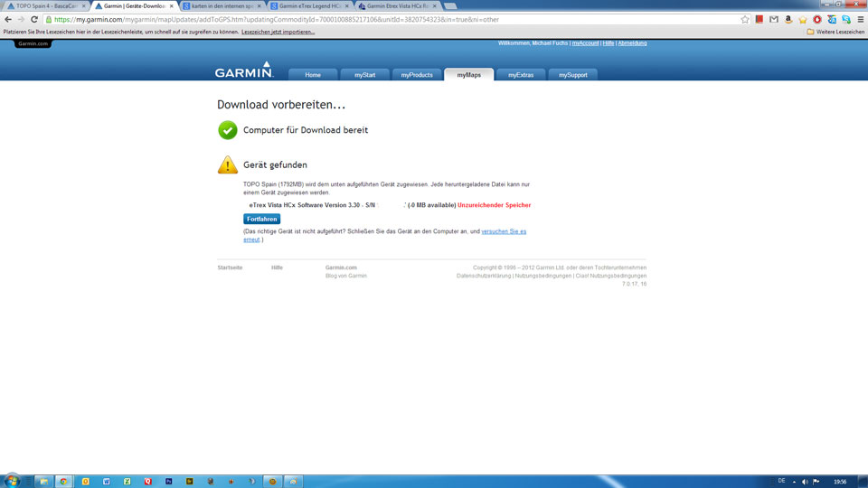The height and width of the screenshot is (488, 868).
Task: Open a new browser tab
Action: tap(450, 6)
